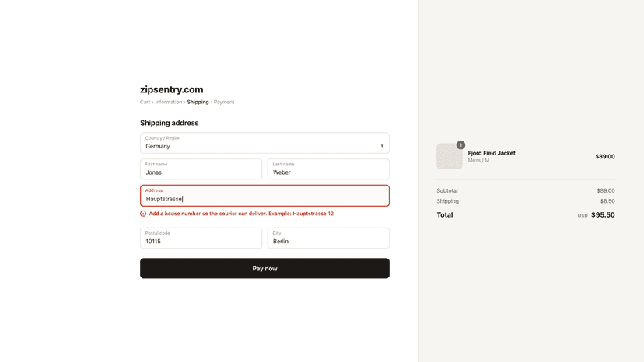Click into the Address field showing Hauptstrasse

pyautogui.click(x=264, y=195)
